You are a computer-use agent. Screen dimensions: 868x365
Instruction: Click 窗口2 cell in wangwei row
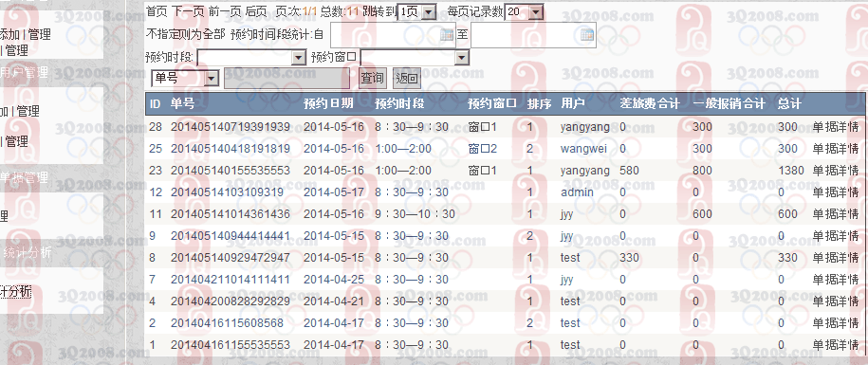(483, 149)
